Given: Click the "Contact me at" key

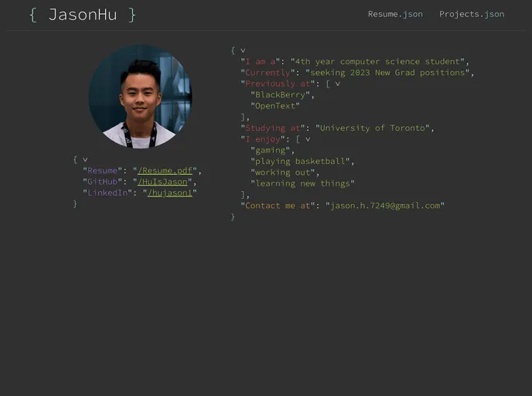Looking at the screenshot, I should pos(278,206).
